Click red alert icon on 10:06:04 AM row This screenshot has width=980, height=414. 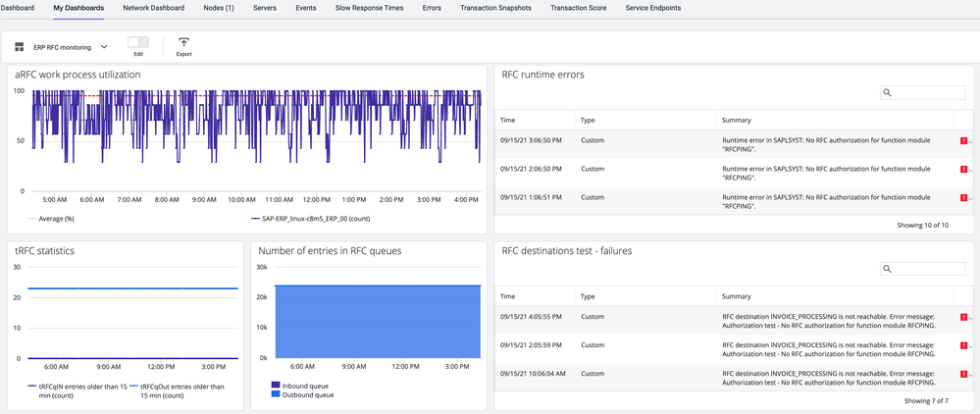coord(963,374)
